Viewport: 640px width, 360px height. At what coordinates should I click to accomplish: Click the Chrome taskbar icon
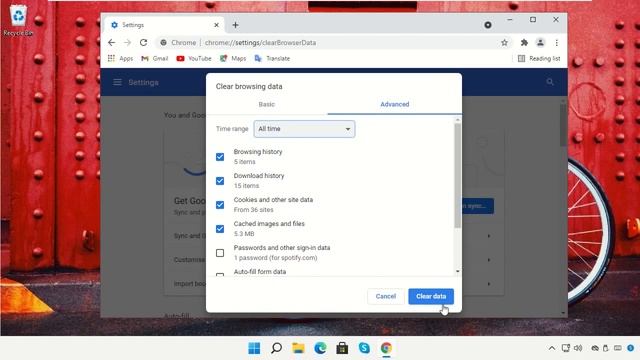[387, 348]
